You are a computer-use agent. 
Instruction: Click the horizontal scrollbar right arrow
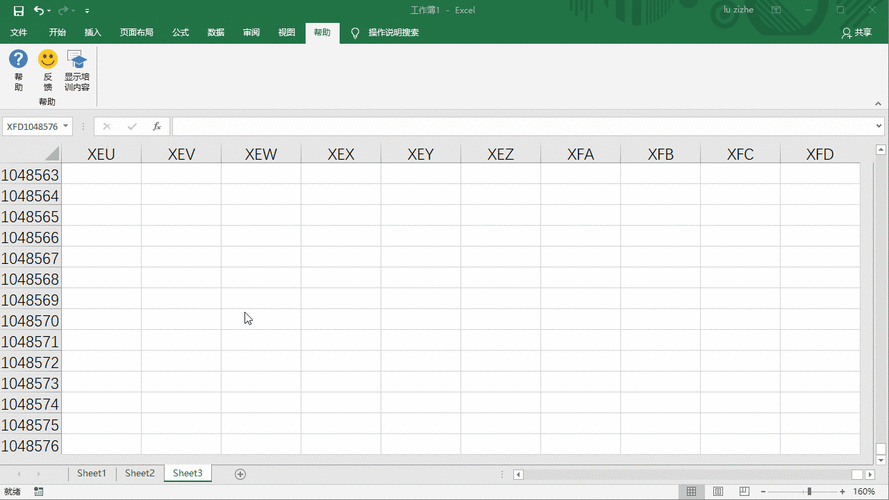(x=870, y=474)
